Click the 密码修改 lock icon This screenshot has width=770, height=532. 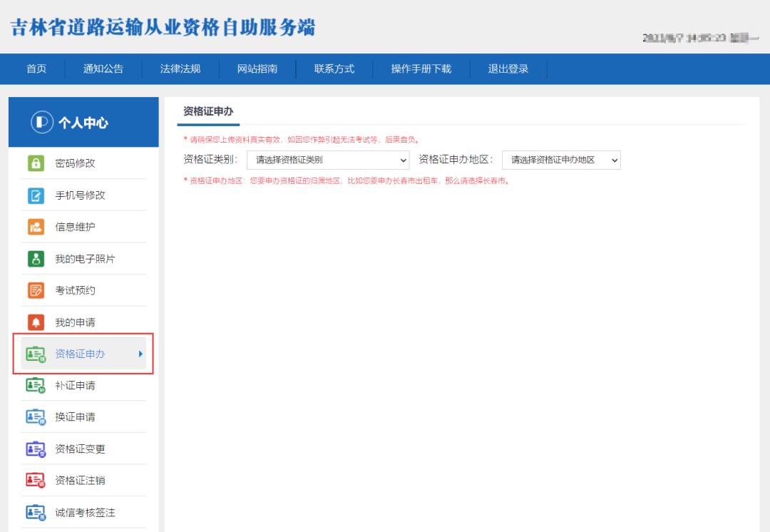[x=36, y=163]
